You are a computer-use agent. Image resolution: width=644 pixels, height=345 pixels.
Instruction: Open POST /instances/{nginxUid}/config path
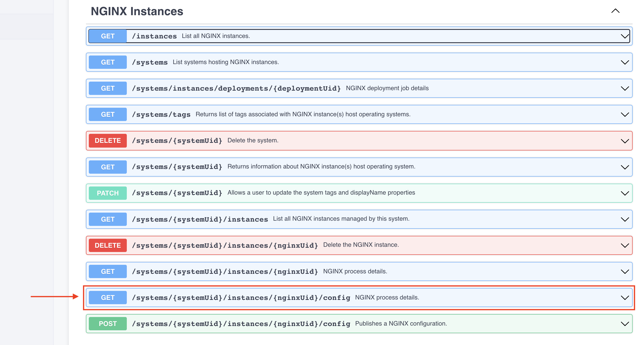pyautogui.click(x=241, y=324)
